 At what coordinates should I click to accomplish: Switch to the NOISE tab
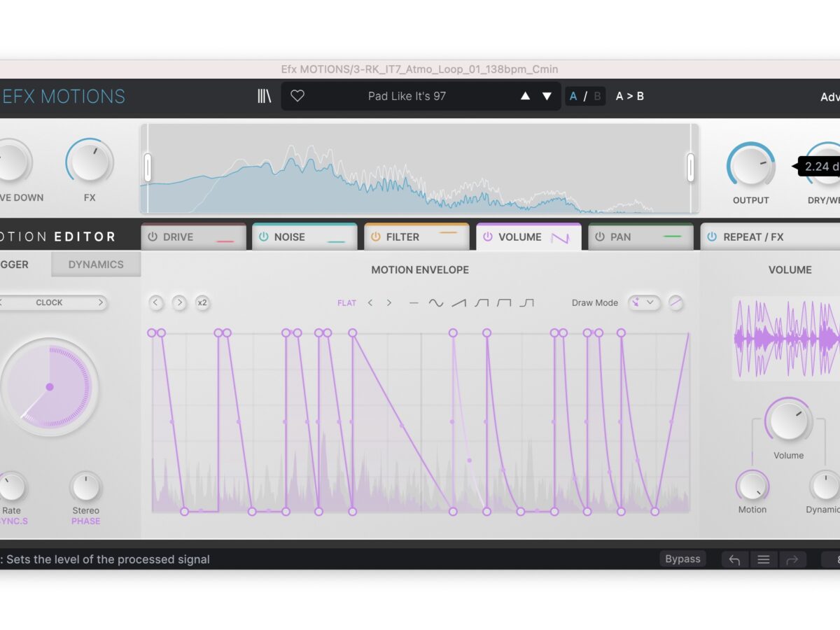(304, 237)
